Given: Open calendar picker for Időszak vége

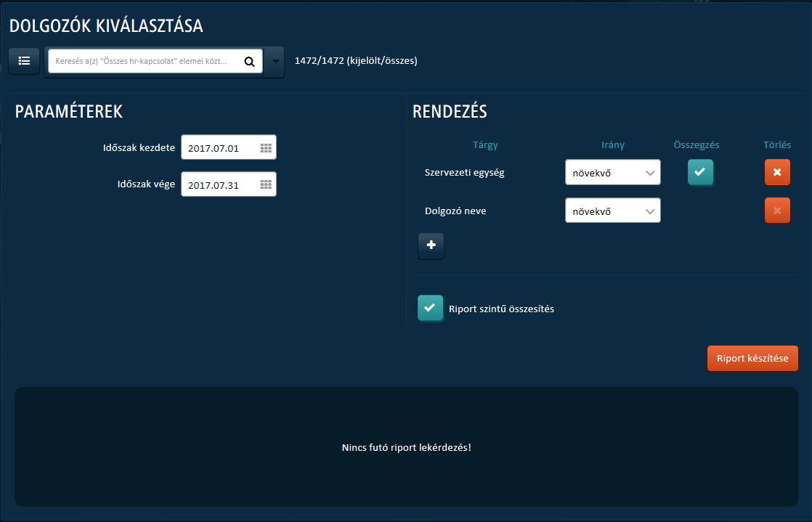Looking at the screenshot, I should 266,185.
